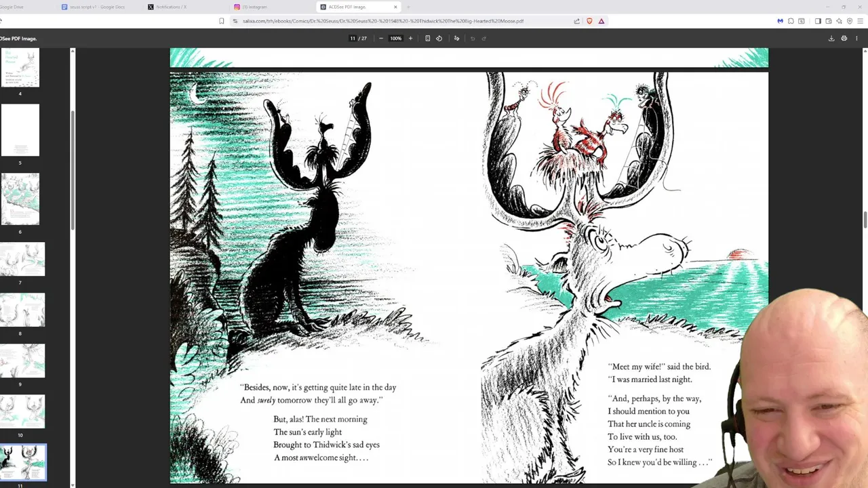Click the document vertical scrollbar thumb

click(x=865, y=221)
